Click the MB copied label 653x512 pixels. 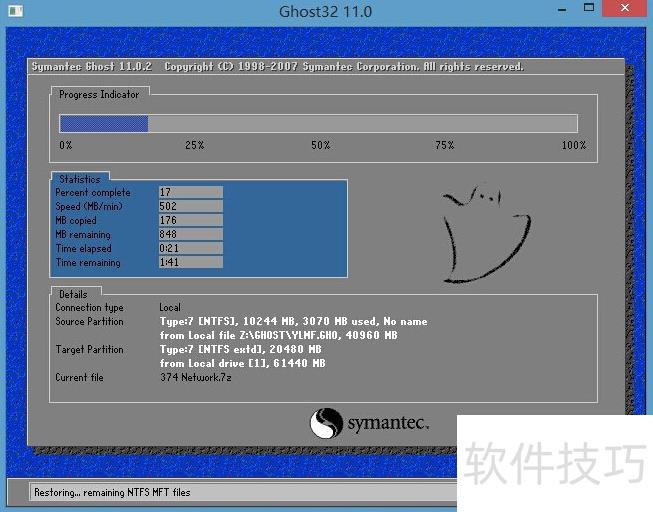click(x=76, y=220)
